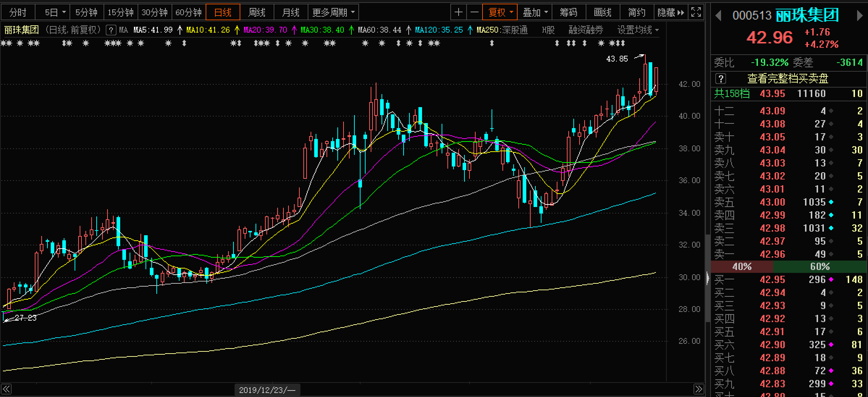Screen dimensions: 868x397
Task: Collapse side panel arrow handle
Action: [708, 278]
